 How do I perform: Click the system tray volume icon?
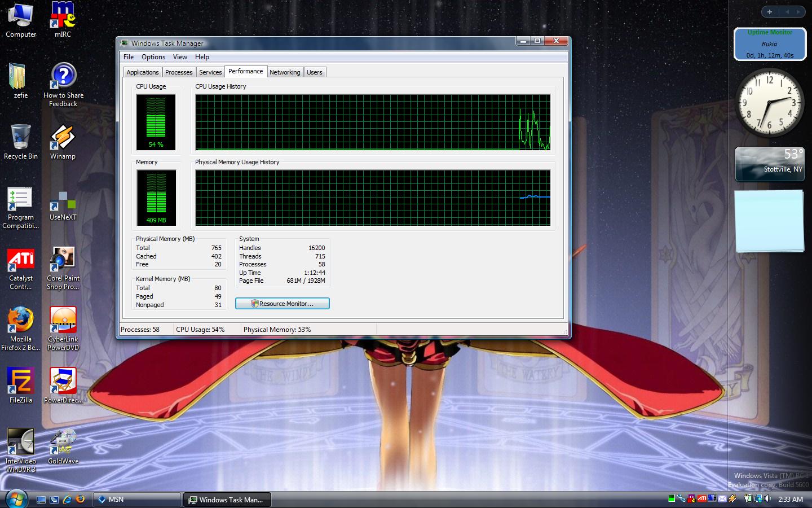(x=767, y=498)
